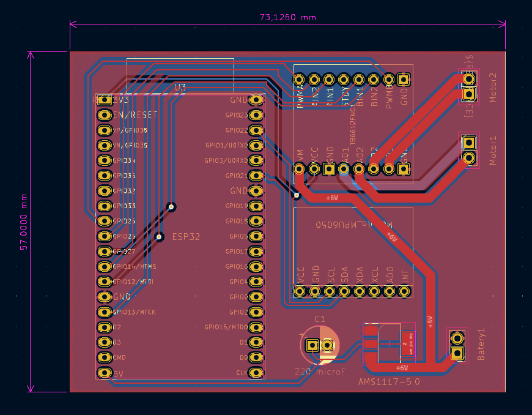
Task: Click the GPIO32 pin label
Action: click(124, 191)
